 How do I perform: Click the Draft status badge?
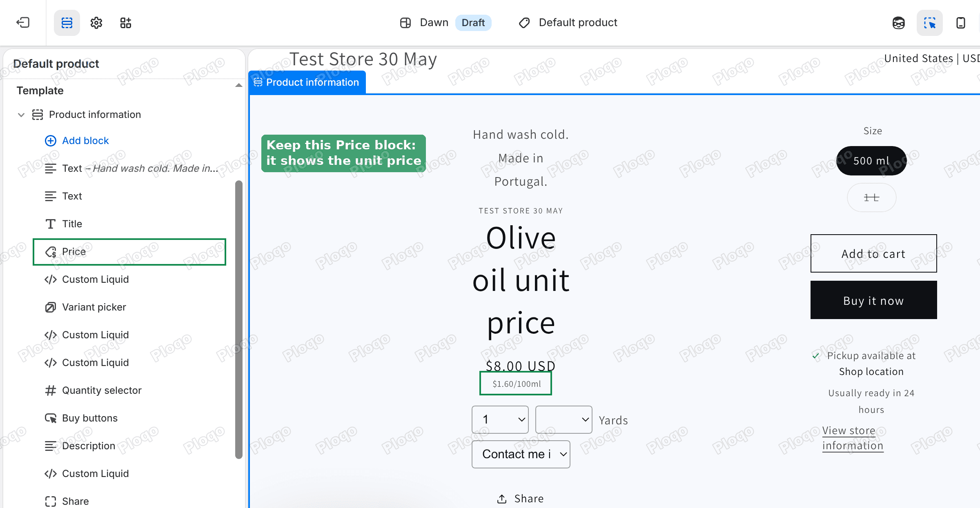[x=473, y=23]
